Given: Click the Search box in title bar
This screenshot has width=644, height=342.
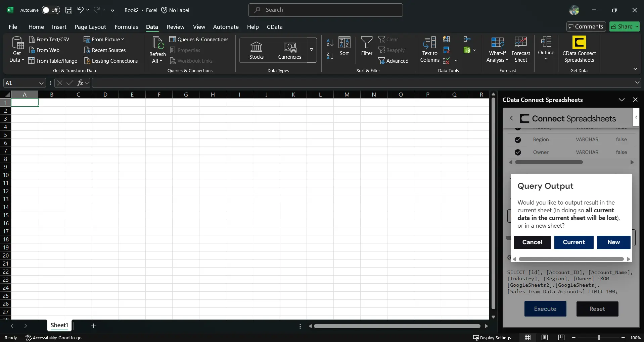Looking at the screenshot, I should click(325, 10).
